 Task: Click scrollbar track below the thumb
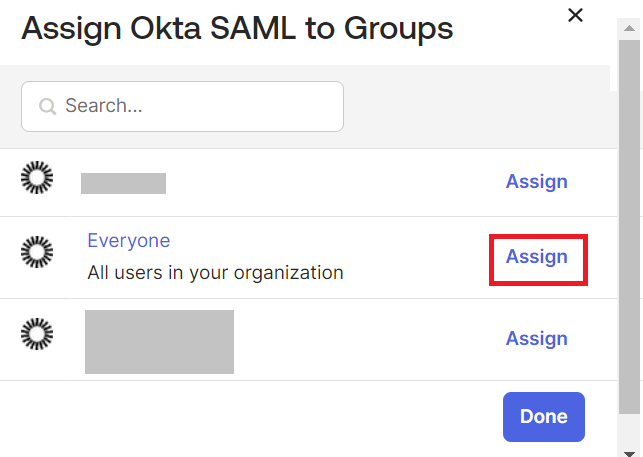[630, 428]
